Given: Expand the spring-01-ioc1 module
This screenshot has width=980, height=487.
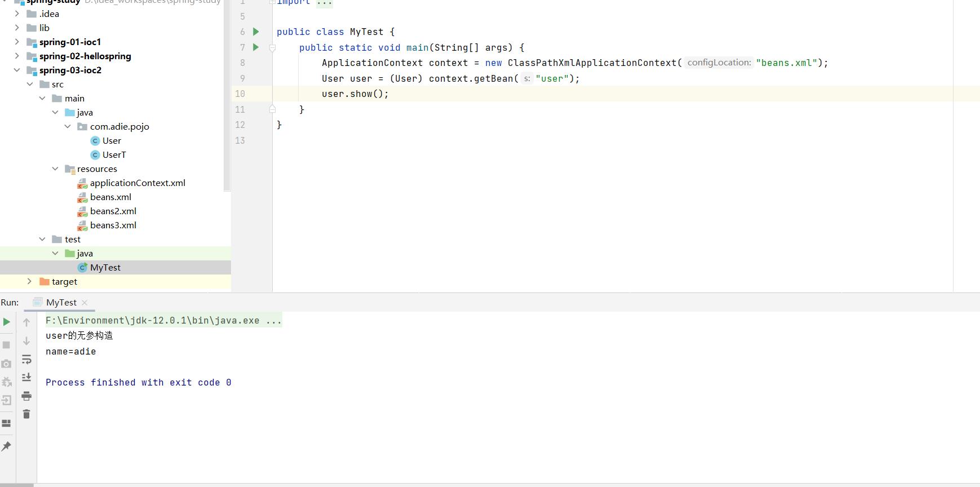Looking at the screenshot, I should click(17, 42).
